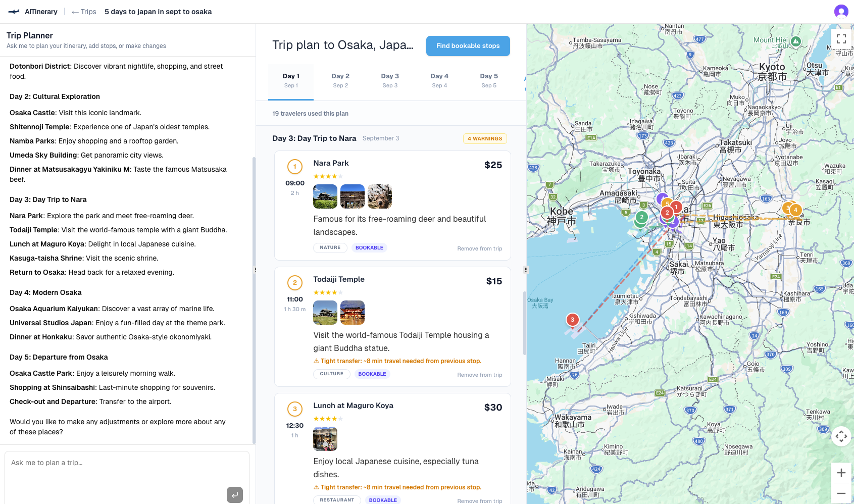The width and height of the screenshot is (854, 504).
Task: Click the itinerary panel scrollbar
Action: [524, 323]
